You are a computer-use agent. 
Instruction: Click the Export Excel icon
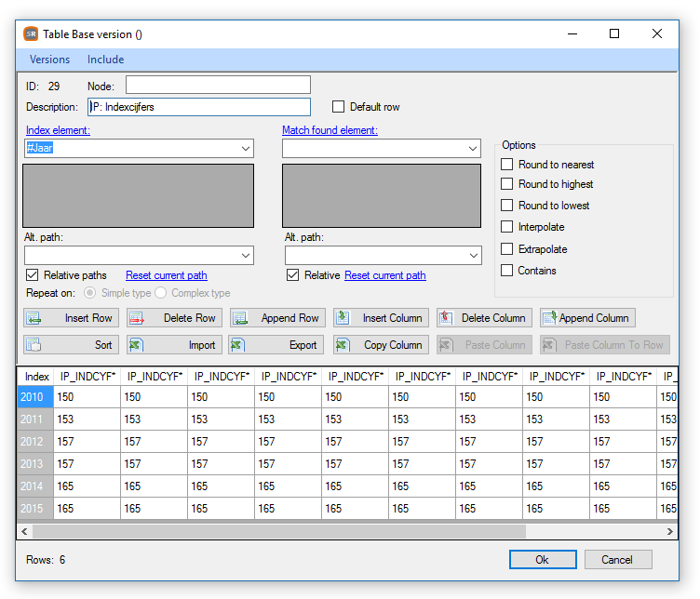pos(238,345)
